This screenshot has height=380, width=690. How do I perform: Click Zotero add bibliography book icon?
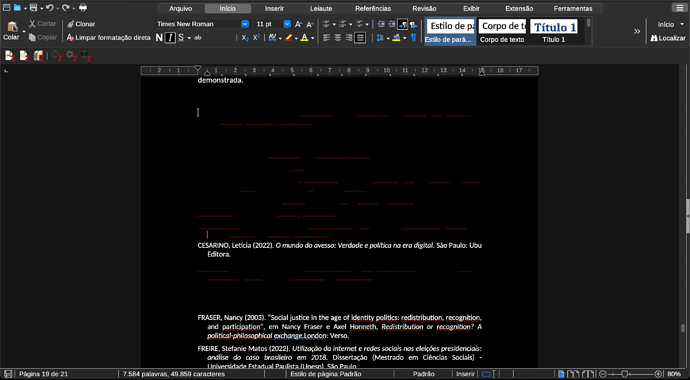(39, 56)
